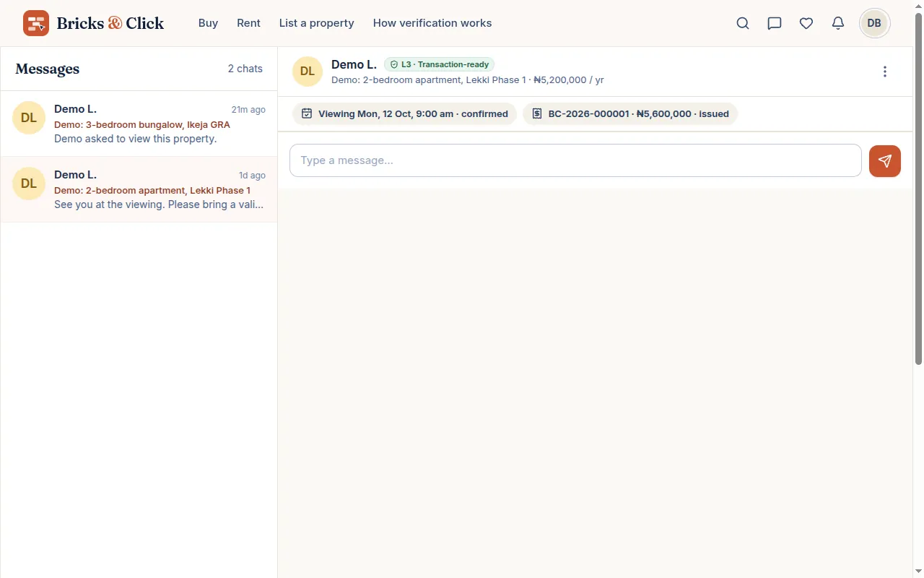Click the orange send message button
The width and height of the screenshot is (924, 578).
point(885,160)
